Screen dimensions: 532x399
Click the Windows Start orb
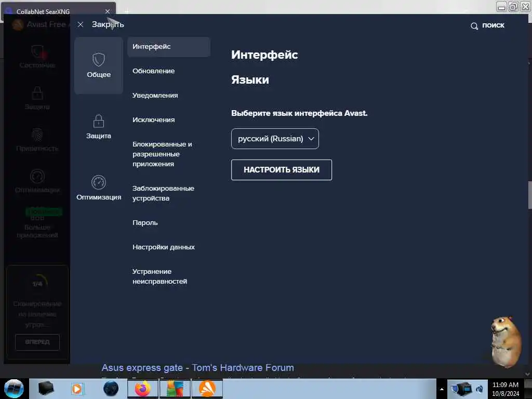click(14, 389)
